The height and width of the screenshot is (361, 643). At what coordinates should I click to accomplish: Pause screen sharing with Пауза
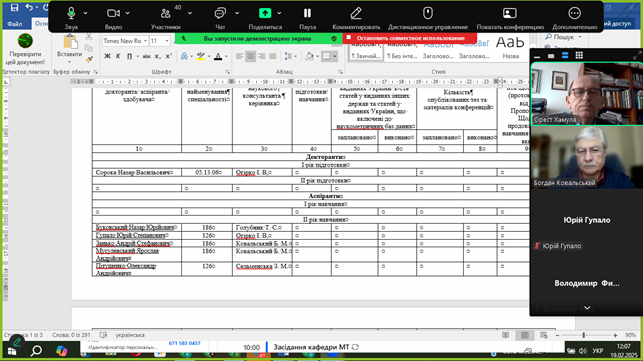pyautogui.click(x=307, y=14)
